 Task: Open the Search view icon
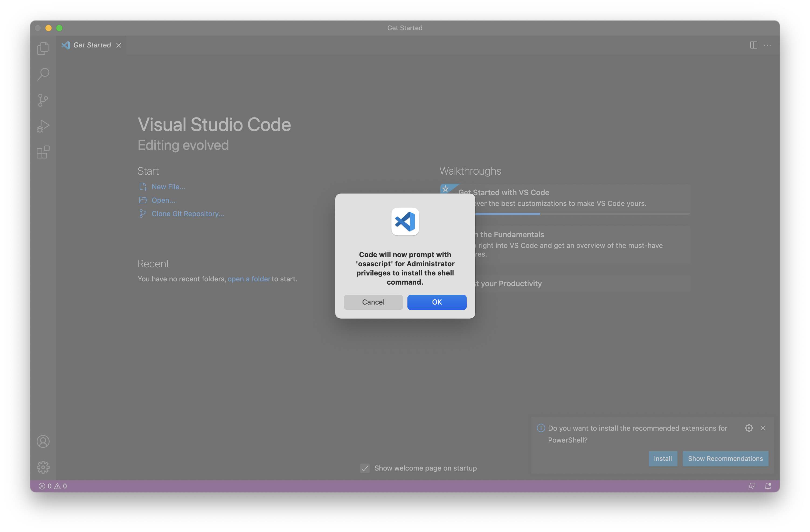pyautogui.click(x=43, y=74)
